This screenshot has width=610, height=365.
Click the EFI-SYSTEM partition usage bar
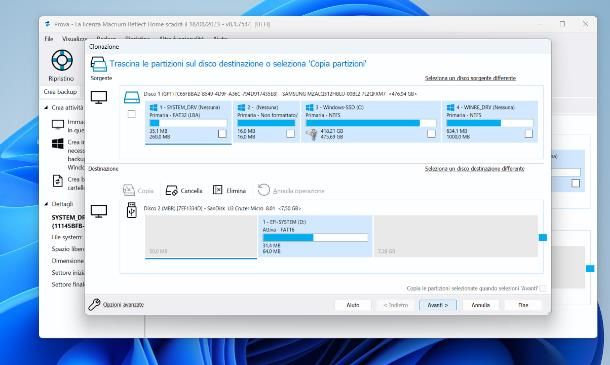pyautogui.click(x=315, y=237)
